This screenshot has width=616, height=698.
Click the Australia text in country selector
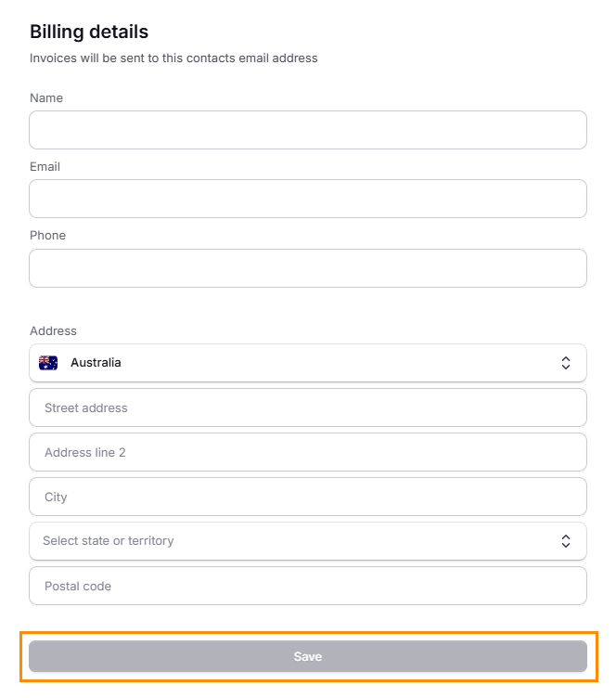[x=96, y=363]
